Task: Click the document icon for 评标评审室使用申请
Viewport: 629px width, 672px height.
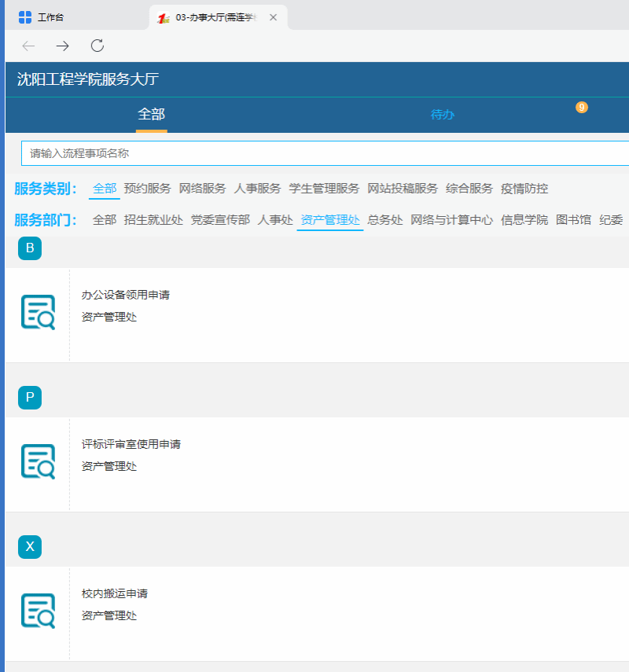Action: [39, 461]
